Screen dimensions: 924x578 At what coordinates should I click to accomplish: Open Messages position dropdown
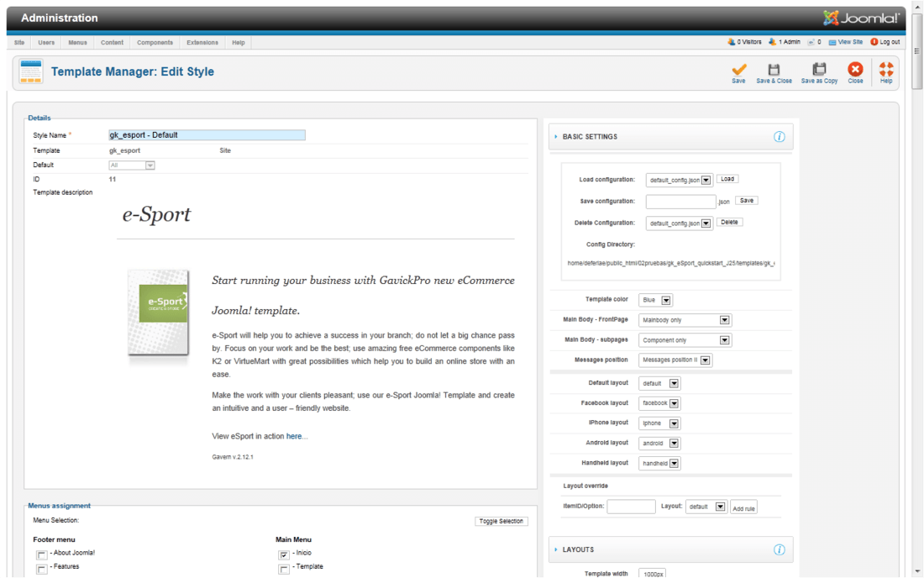675,360
